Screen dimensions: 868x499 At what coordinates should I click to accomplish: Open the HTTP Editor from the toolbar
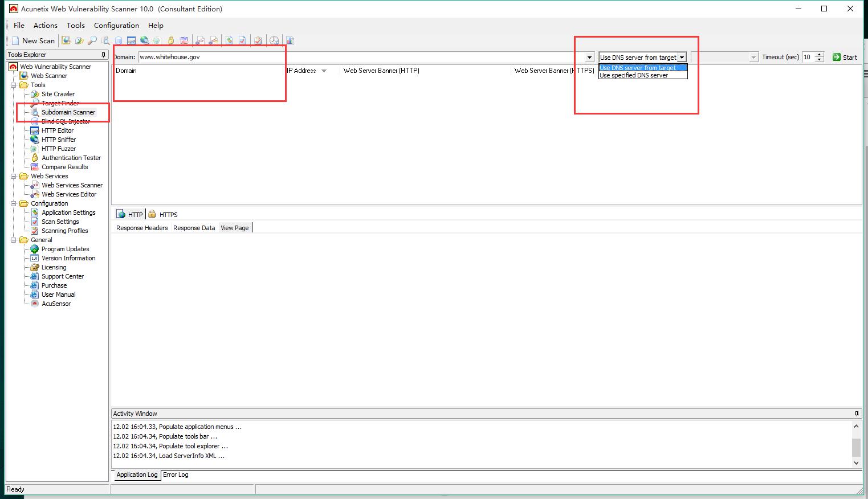pyautogui.click(x=132, y=40)
